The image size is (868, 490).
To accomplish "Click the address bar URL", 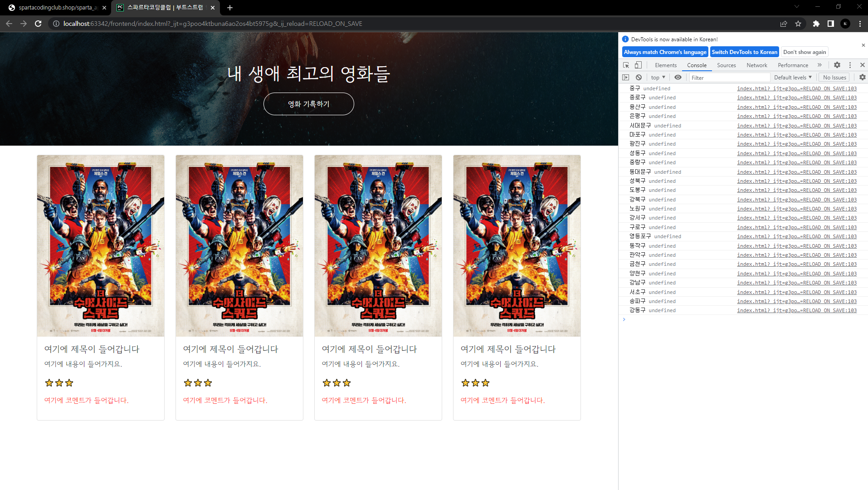I will click(x=213, y=24).
